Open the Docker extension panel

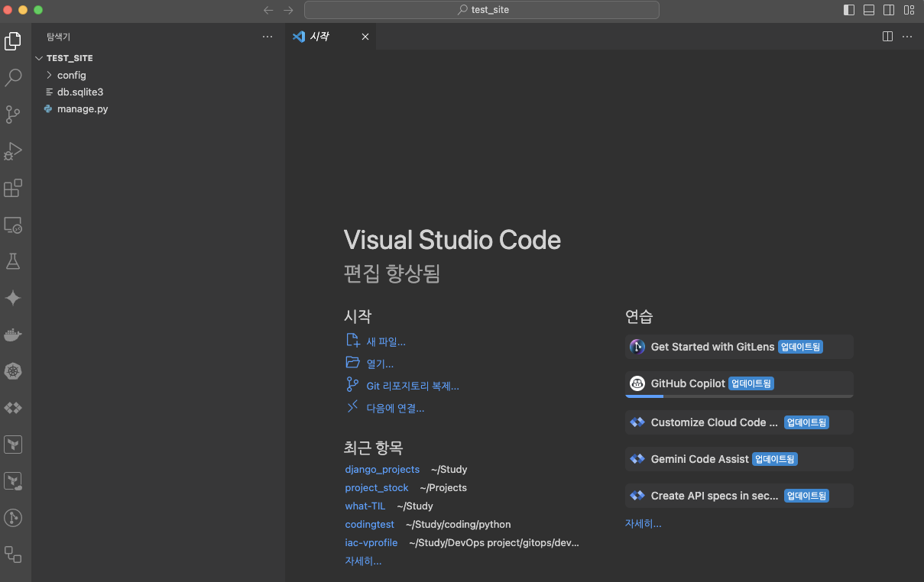tap(13, 335)
